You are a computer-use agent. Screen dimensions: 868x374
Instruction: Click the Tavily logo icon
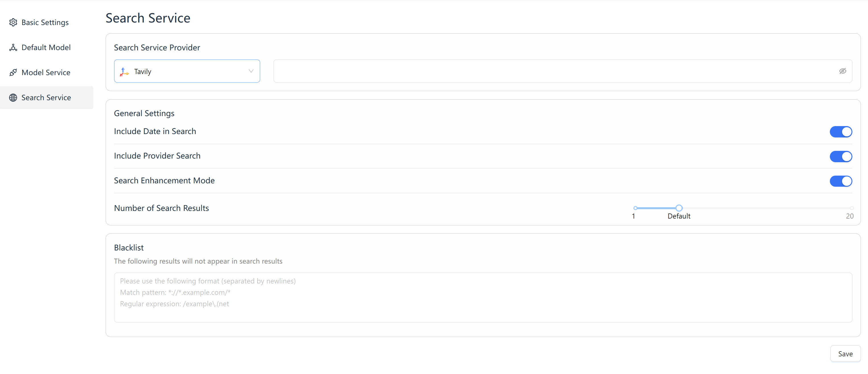(124, 71)
